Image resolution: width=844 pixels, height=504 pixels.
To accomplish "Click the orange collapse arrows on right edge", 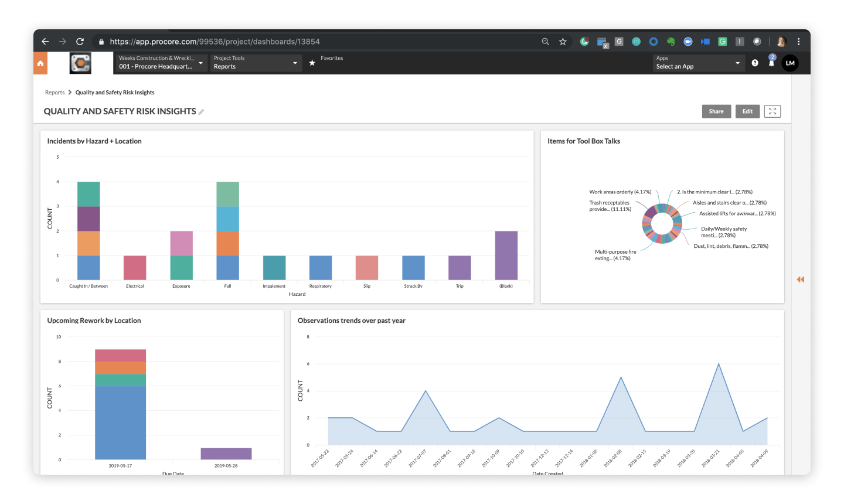I will (800, 280).
